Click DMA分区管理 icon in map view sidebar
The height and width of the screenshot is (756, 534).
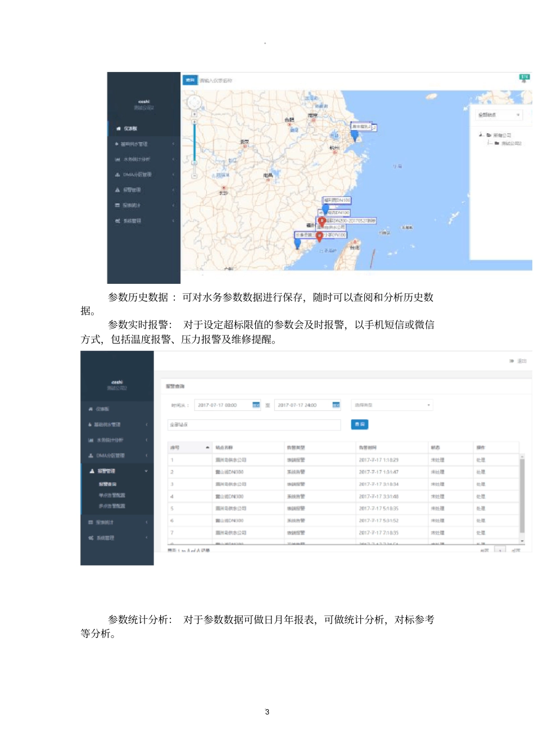(117, 175)
